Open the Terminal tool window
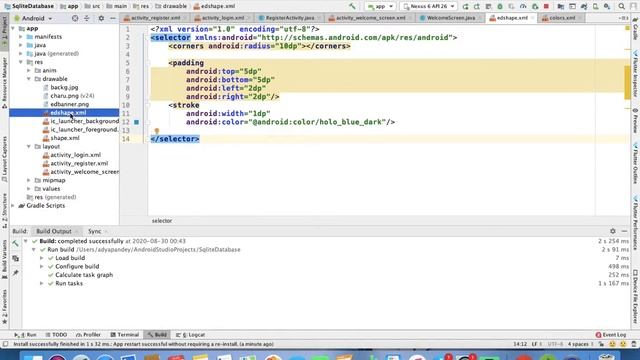This screenshot has height=360, width=640. [x=124, y=335]
